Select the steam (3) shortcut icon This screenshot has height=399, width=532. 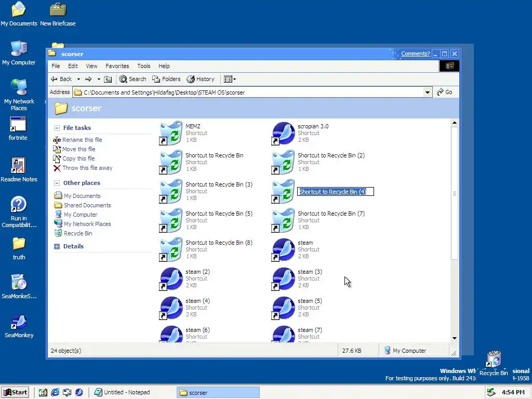click(283, 279)
